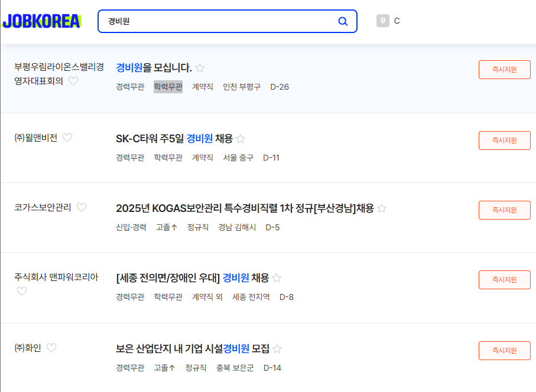Scrap the SK-C타워 주5일 경비원 채용 star
Screen dimensions: 536x392
[x=241, y=139]
